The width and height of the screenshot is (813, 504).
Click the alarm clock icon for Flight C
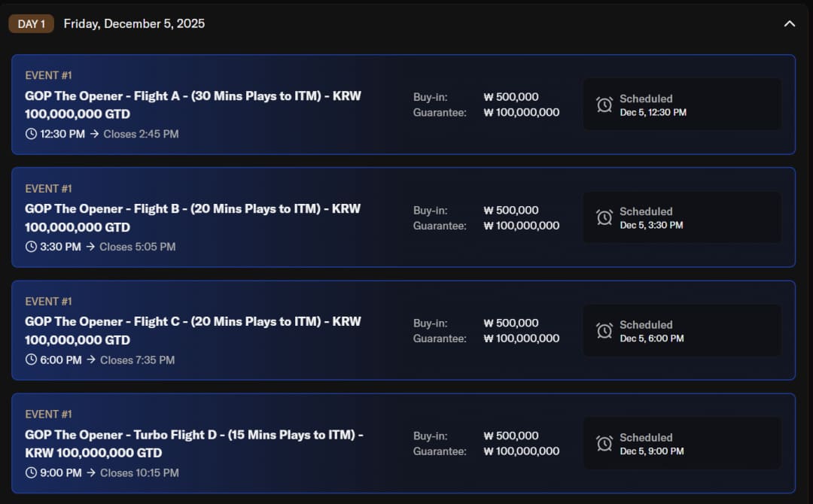(x=604, y=331)
